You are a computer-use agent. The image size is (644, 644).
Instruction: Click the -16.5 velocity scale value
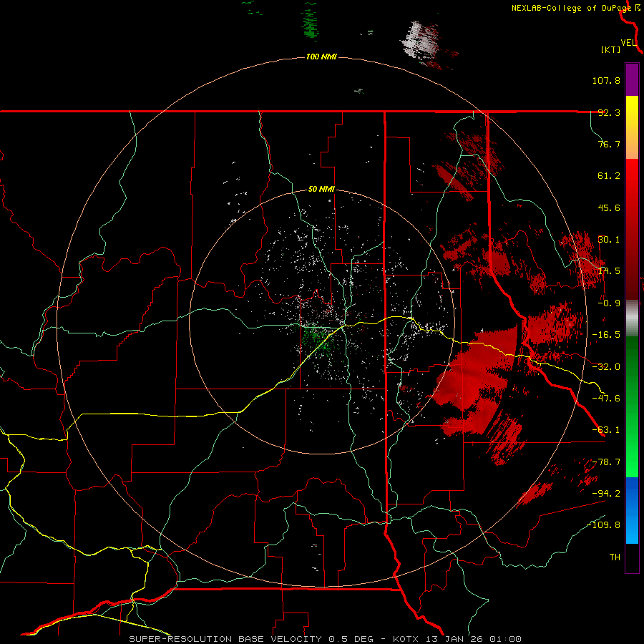(x=606, y=335)
